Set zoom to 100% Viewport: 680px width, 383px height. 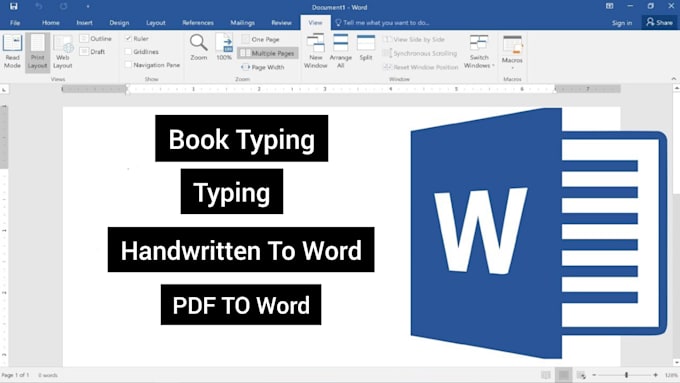click(224, 47)
